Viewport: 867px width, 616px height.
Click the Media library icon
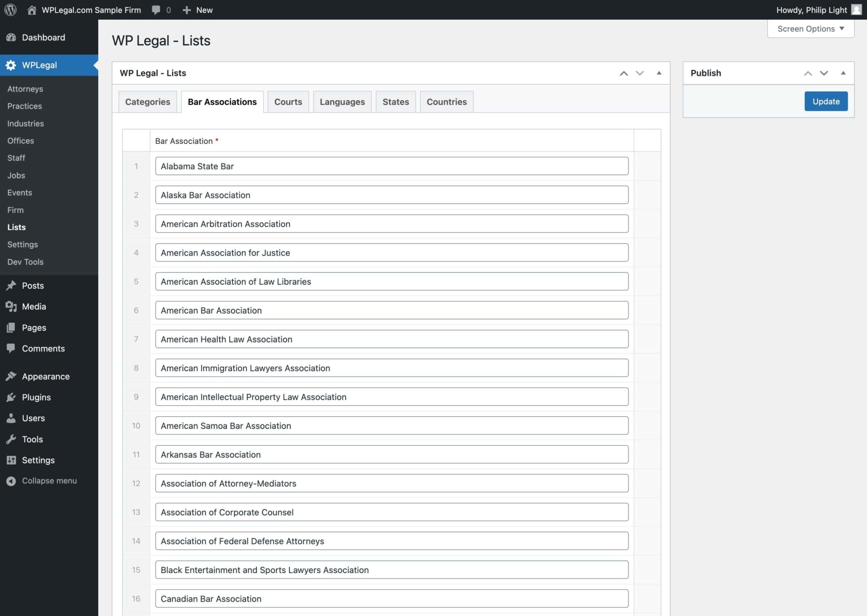11,306
